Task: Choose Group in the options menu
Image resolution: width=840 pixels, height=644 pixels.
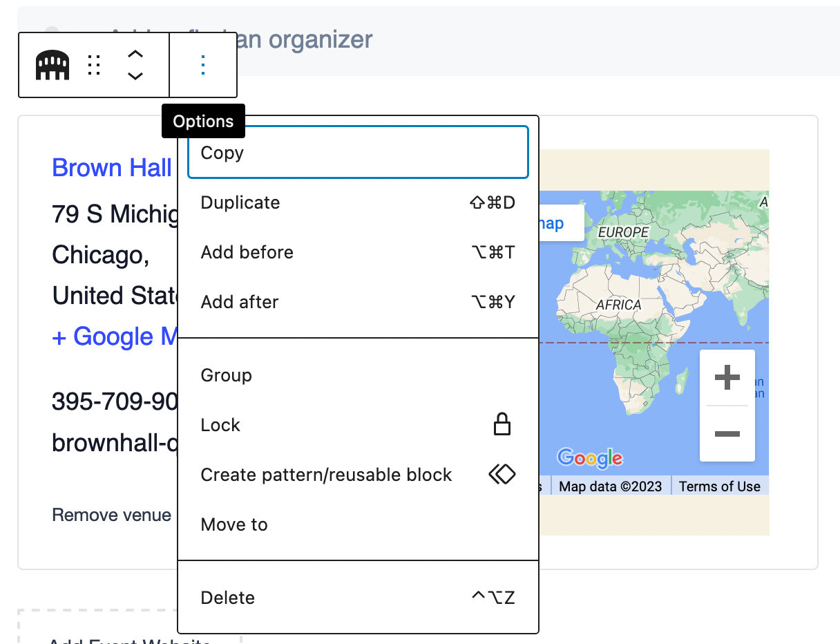Action: point(358,375)
